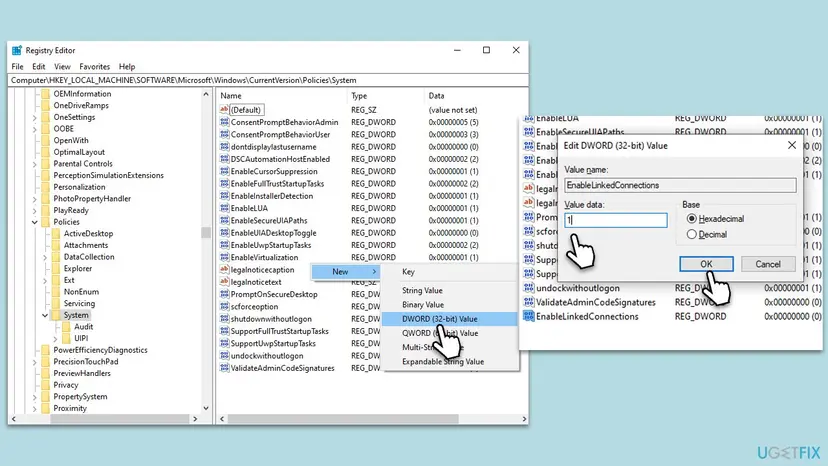Collapse the System tree node

(45, 315)
